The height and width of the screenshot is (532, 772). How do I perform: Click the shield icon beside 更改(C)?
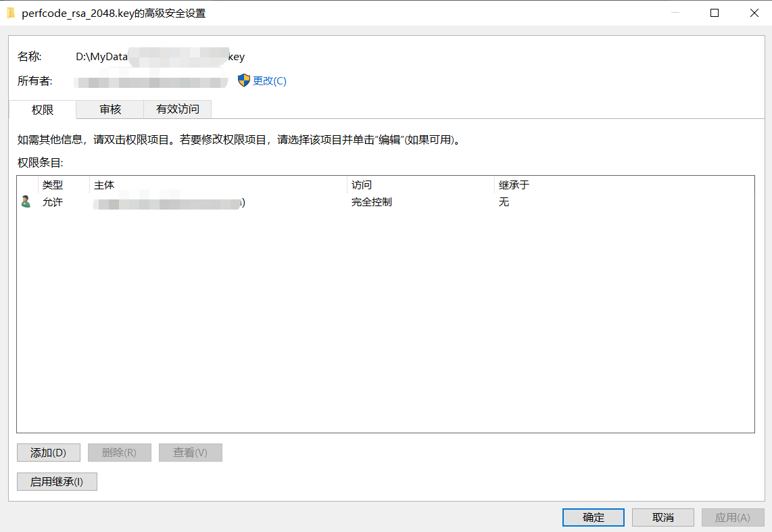click(x=244, y=80)
